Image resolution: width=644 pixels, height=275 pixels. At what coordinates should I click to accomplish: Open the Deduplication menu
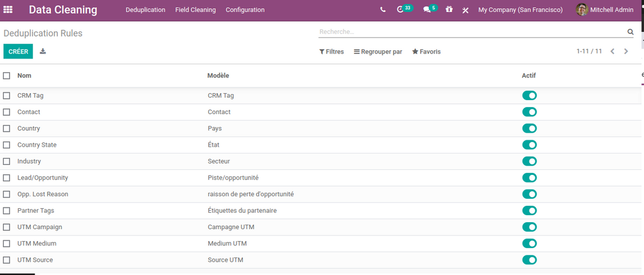coord(145,10)
